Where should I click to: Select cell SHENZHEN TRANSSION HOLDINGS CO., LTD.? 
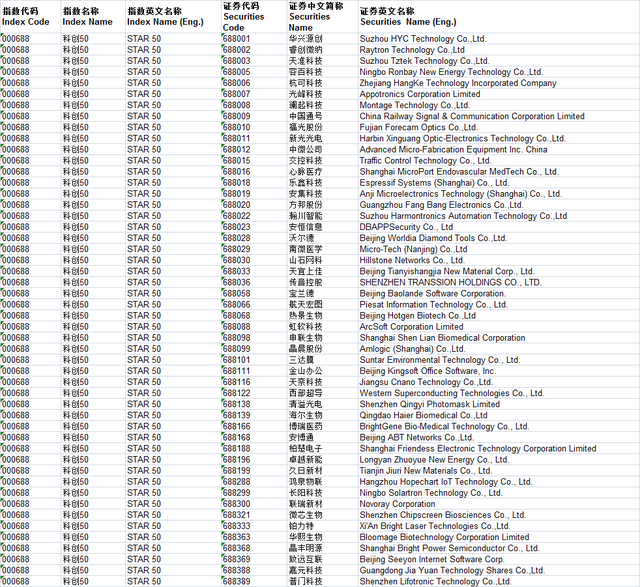coord(498,282)
